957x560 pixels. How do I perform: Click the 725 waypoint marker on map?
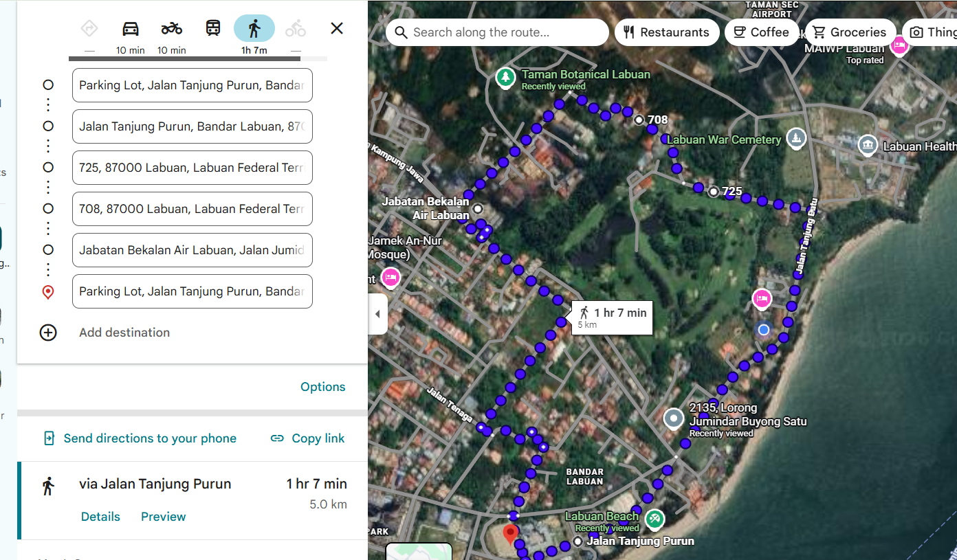tap(714, 191)
